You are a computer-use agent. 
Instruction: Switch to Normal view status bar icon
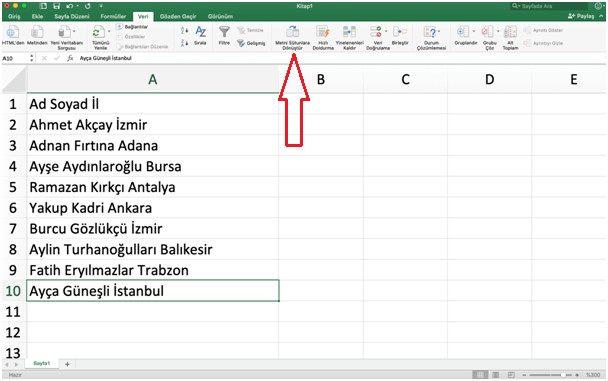[480, 375]
